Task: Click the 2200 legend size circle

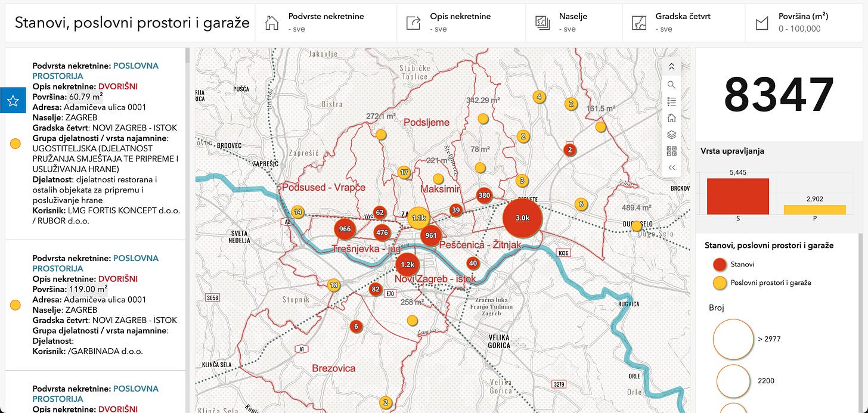Action: coord(733,380)
